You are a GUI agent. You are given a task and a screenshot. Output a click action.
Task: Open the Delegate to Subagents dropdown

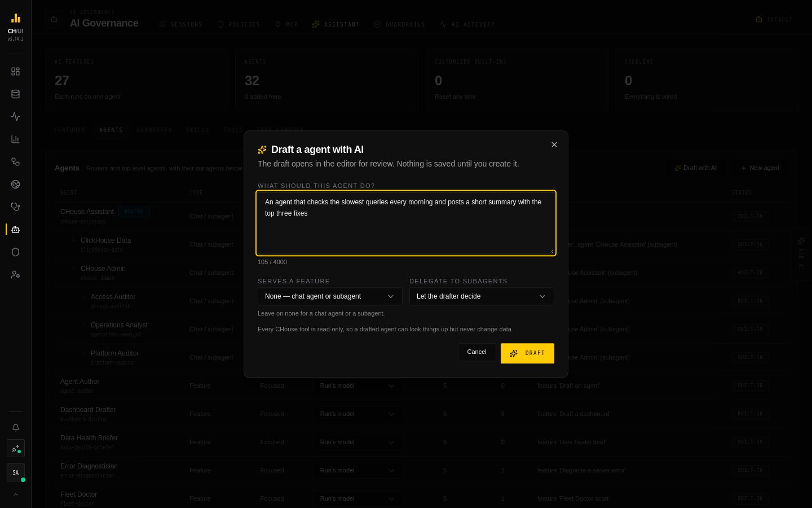(x=482, y=296)
